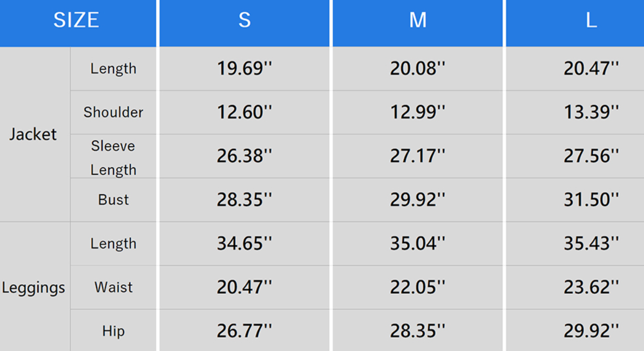
Task: Click the Hip row label
Action: point(113,331)
